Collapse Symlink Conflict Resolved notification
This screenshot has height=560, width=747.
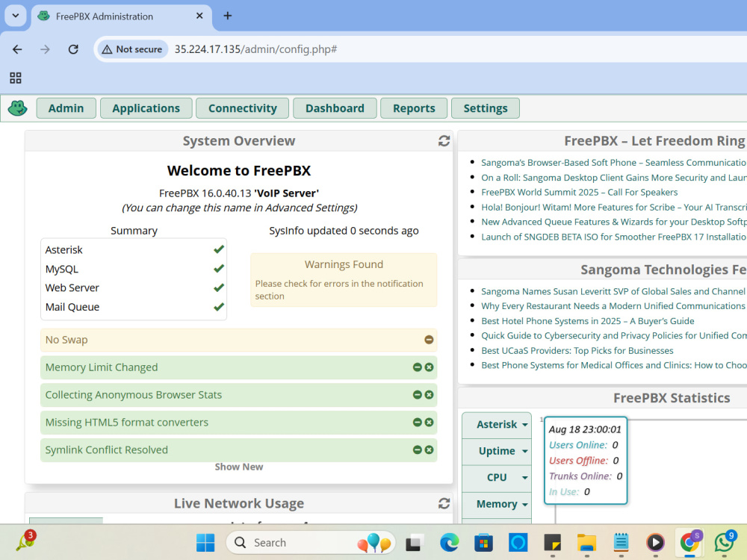coord(418,450)
